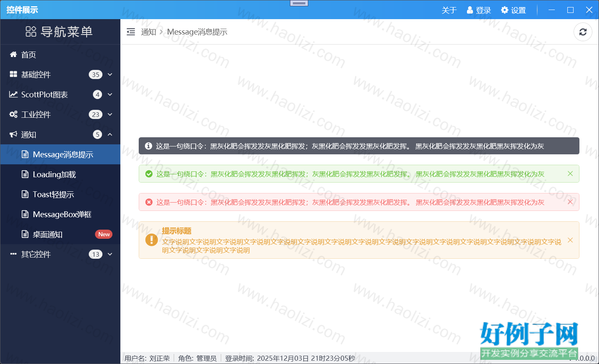Click 角色: 管理员 in status bar
Screen dimensions: 599x364
tap(197, 358)
